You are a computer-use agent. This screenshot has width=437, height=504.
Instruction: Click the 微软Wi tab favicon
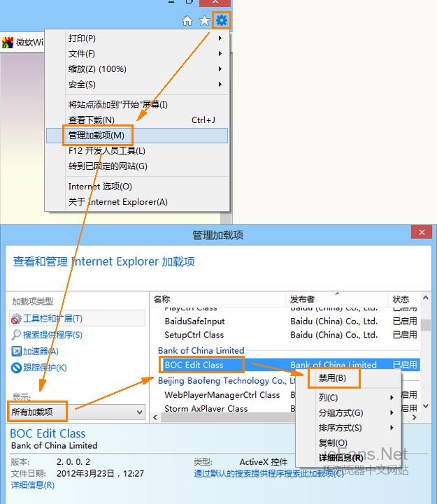[8, 43]
